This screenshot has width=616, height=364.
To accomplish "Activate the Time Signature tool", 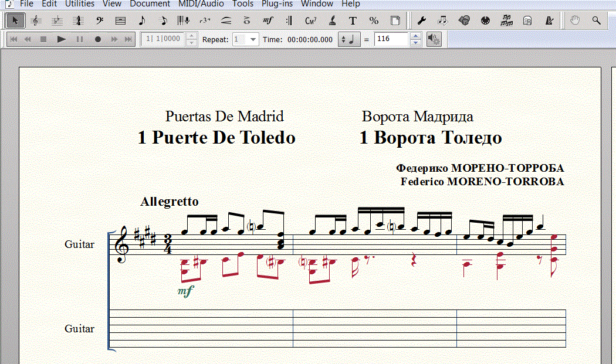I will click(x=78, y=21).
